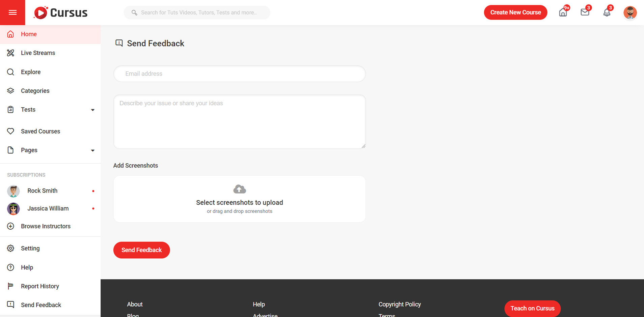
Task: Focus the Email address field
Action: (239, 74)
